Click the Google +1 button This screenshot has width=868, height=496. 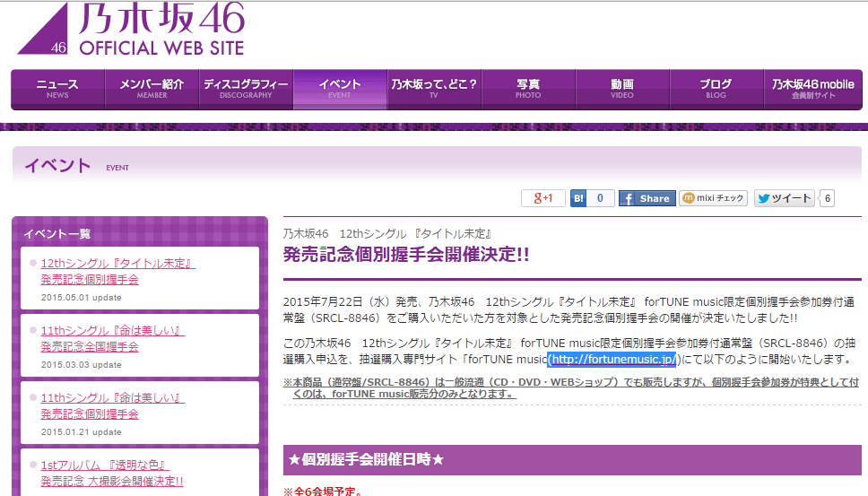543,198
